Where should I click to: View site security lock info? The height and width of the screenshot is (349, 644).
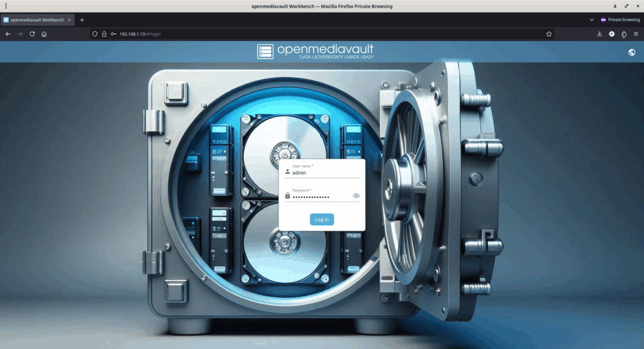pos(104,34)
